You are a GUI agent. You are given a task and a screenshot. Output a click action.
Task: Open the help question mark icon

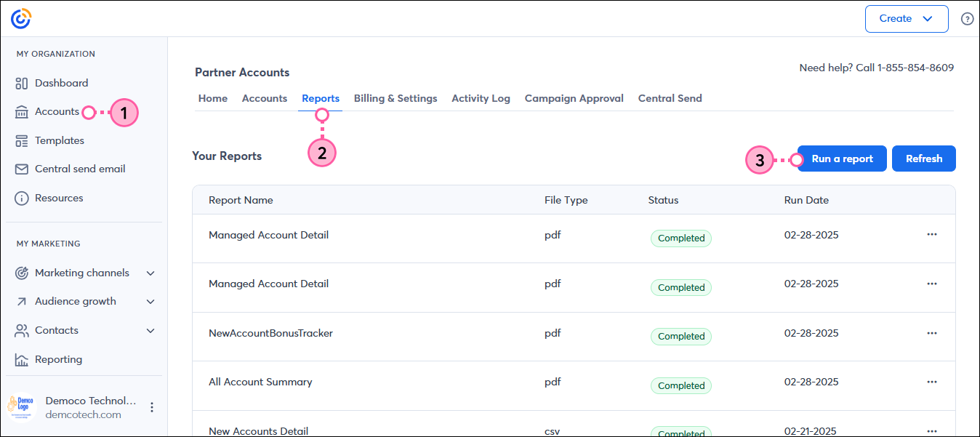[x=967, y=19]
